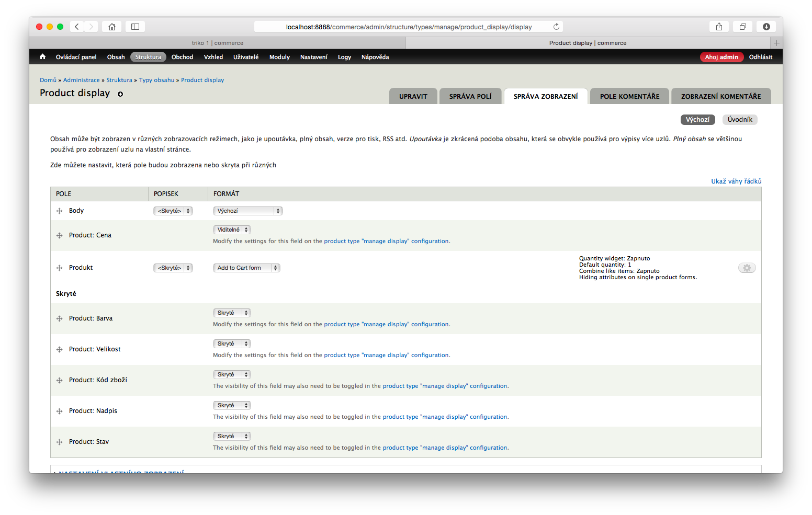
Task: Open the Body label dropdown
Action: pos(173,211)
